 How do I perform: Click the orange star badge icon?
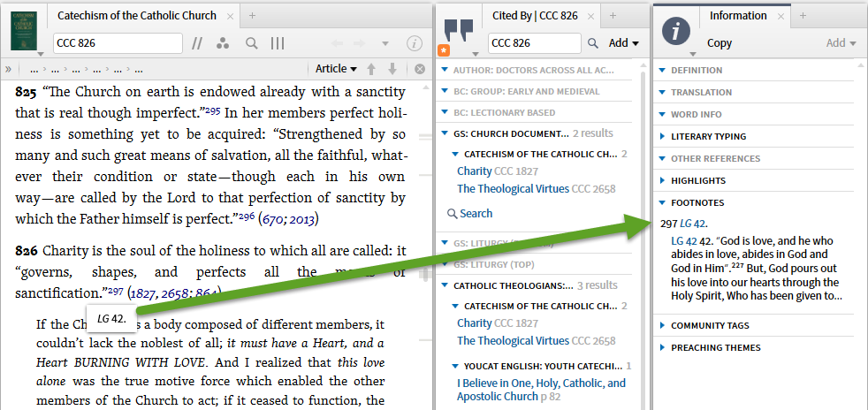[444, 51]
